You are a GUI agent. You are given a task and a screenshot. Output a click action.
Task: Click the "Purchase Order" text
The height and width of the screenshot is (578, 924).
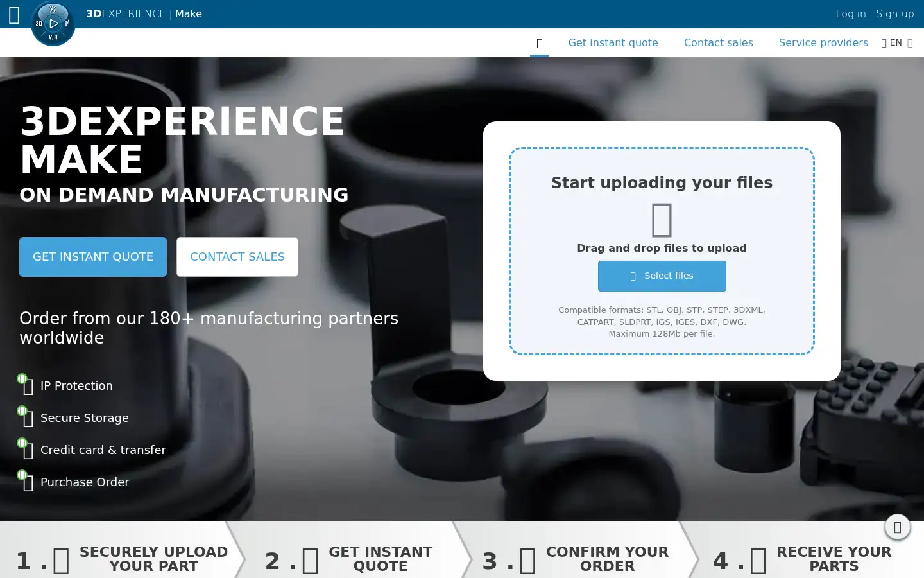(85, 482)
